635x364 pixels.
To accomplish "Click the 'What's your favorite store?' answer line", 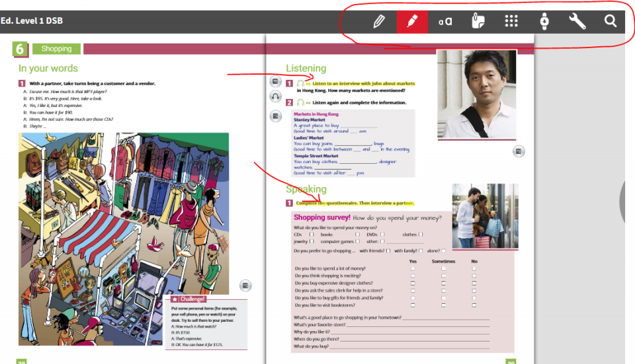I will (417, 325).
